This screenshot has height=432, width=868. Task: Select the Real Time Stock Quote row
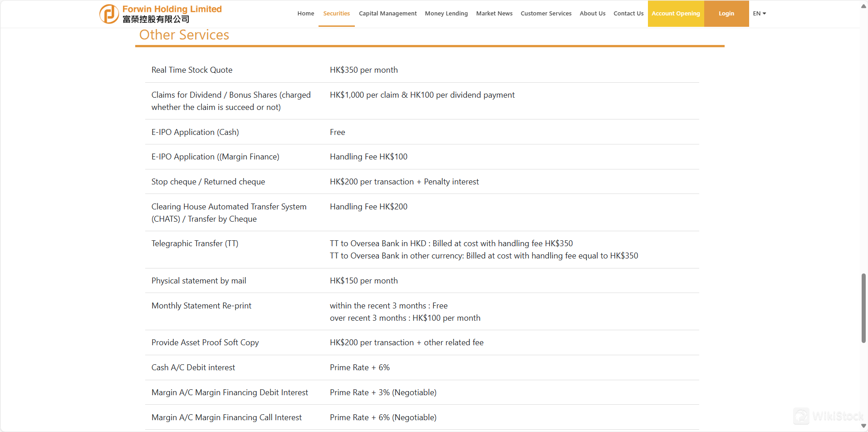tap(191, 70)
